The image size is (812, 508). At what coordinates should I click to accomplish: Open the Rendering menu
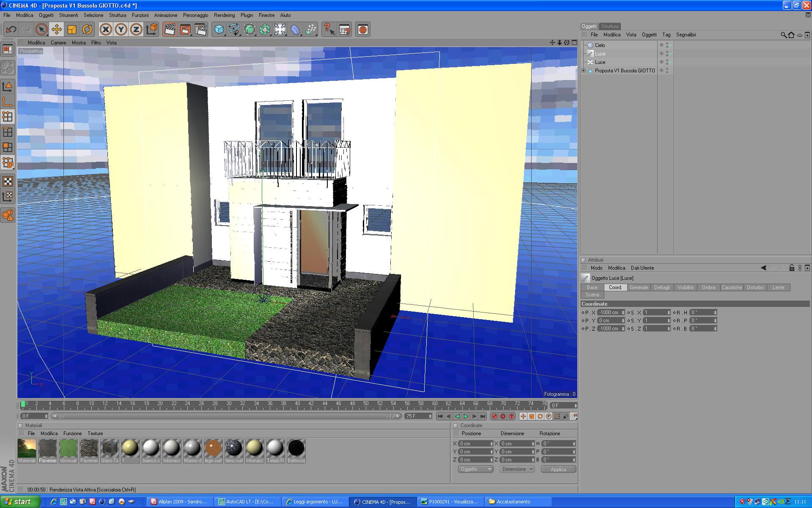coord(224,15)
